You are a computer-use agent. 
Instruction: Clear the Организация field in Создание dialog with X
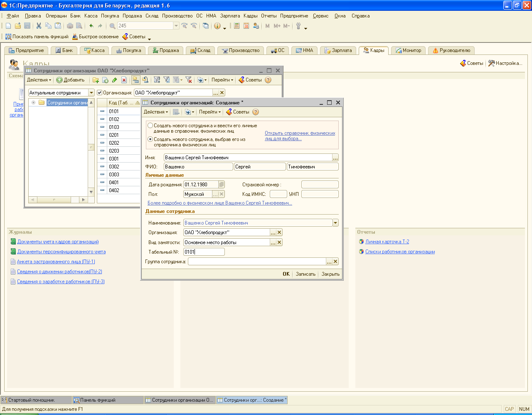tap(279, 232)
